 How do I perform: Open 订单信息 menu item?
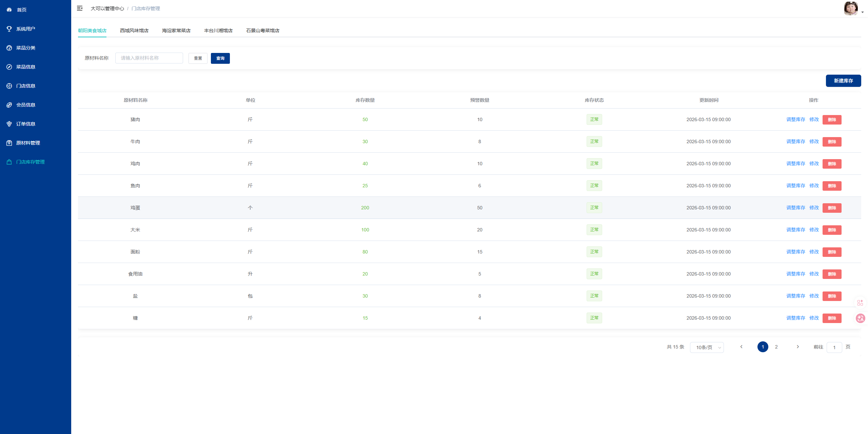[x=36, y=124]
